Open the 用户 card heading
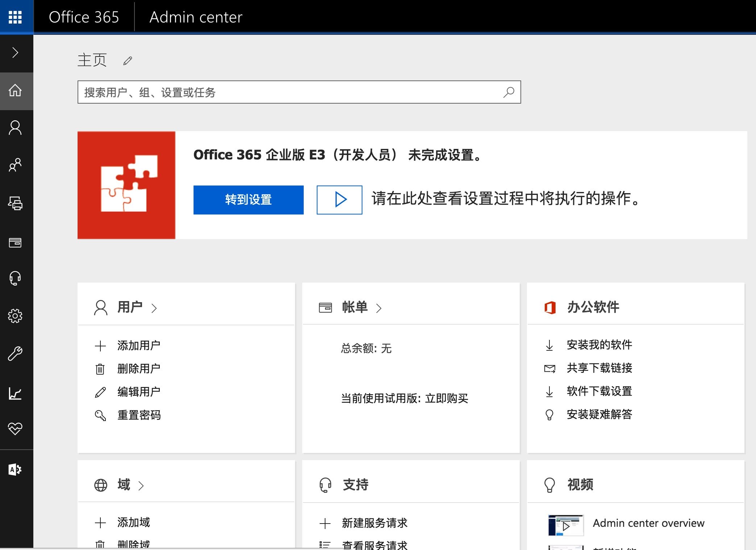This screenshot has width=756, height=550. click(x=130, y=307)
